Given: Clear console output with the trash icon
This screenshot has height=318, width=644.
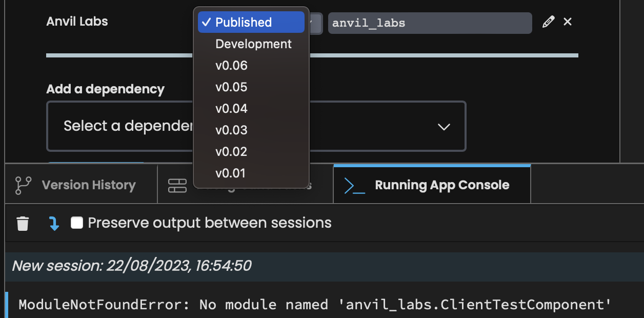Looking at the screenshot, I should pyautogui.click(x=23, y=224).
